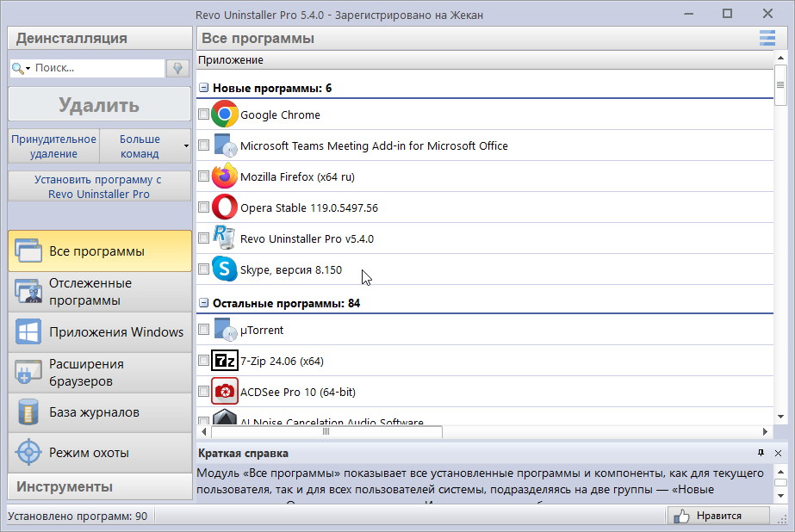Click the horizontal scroll left arrow
Viewport: 795px width, 532px height.
[x=204, y=431]
